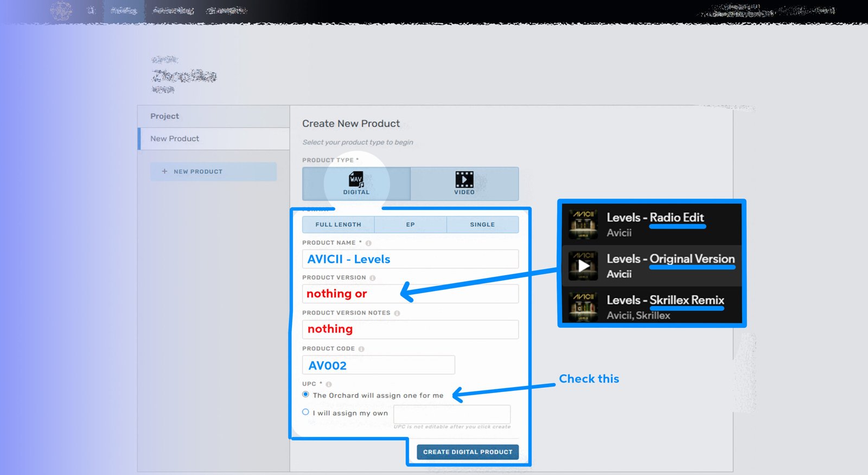Play Levels - Original Version track
This screenshot has height=475, width=868.
click(583, 266)
